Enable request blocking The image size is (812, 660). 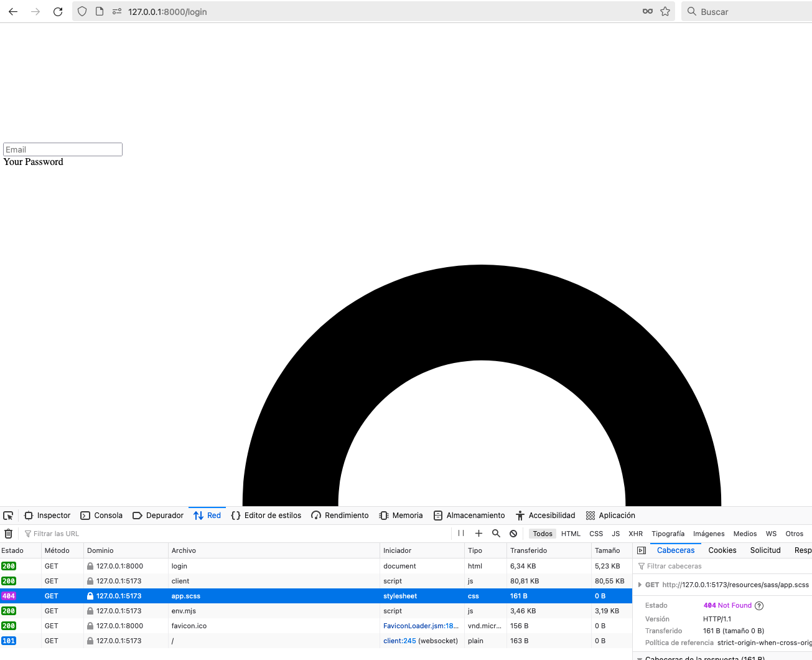tap(513, 534)
